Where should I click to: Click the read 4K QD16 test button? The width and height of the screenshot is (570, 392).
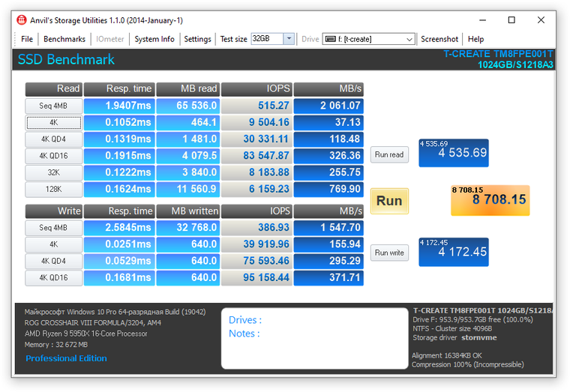pos(54,156)
